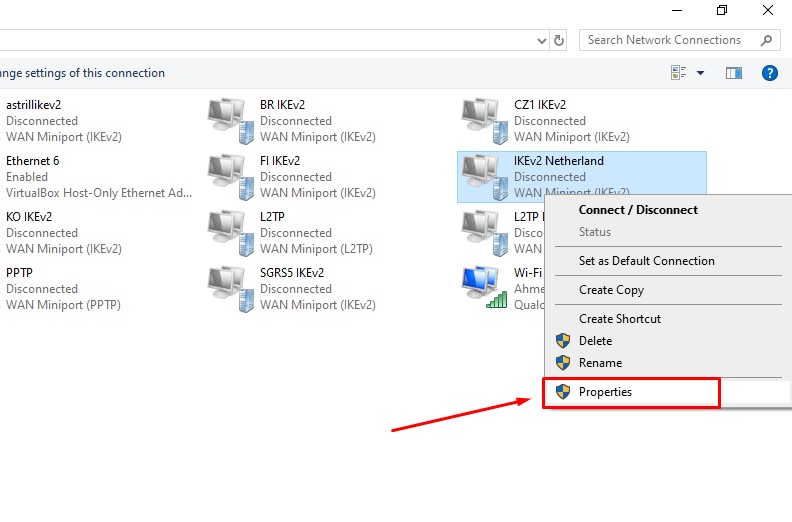Viewport: 792px width, 522px height.
Task: Minimize the Network Connections window
Action: coord(677,10)
